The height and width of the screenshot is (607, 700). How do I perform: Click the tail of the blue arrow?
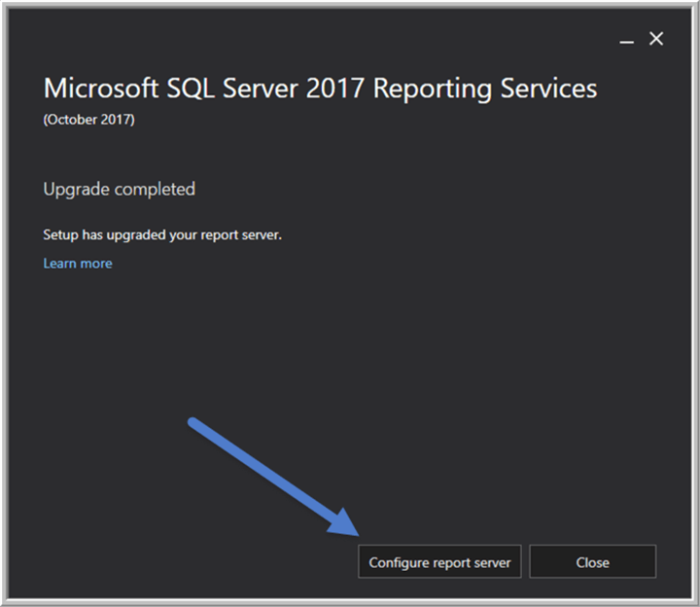(193, 422)
